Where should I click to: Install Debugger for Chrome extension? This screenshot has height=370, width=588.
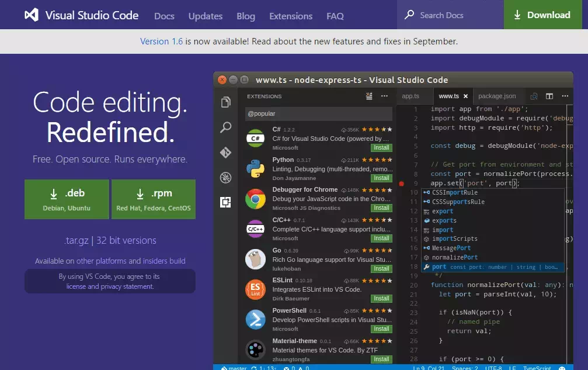(x=381, y=208)
